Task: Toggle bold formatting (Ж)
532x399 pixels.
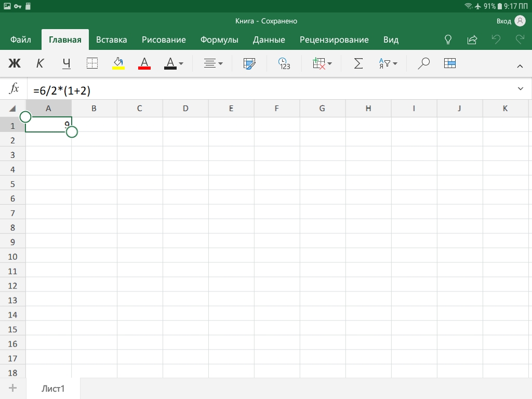Action: click(x=15, y=63)
